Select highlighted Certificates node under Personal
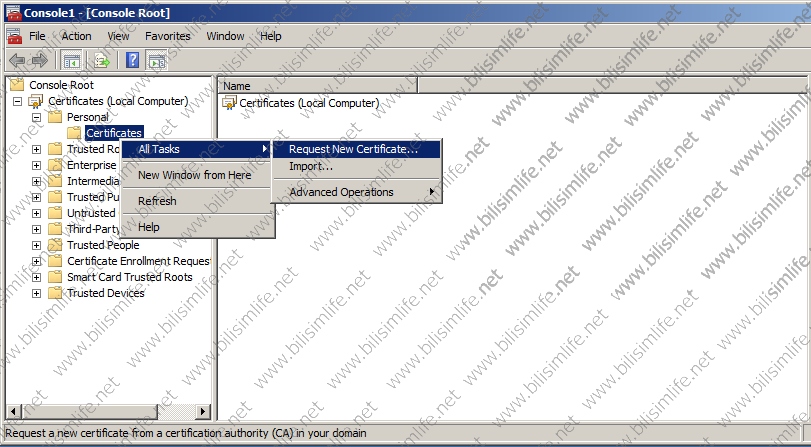 click(114, 133)
